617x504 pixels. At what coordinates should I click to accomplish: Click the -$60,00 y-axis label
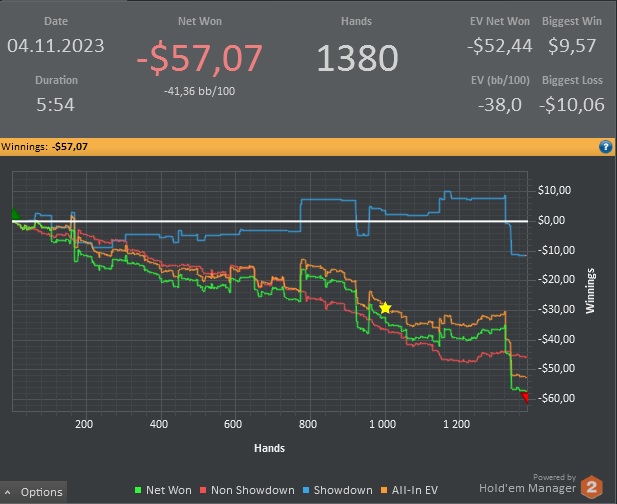click(x=556, y=398)
